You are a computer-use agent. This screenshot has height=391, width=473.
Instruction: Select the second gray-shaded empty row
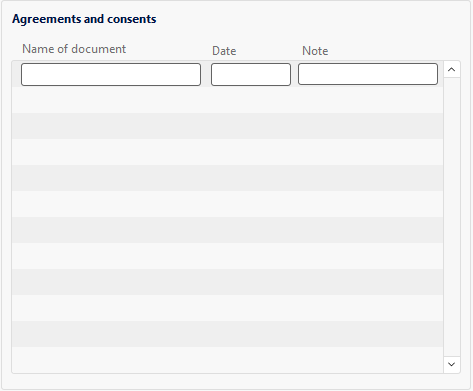227,178
